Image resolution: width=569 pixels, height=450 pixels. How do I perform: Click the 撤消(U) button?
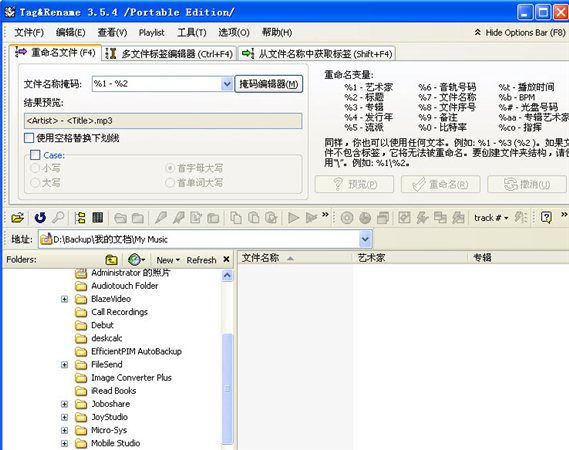(x=527, y=184)
